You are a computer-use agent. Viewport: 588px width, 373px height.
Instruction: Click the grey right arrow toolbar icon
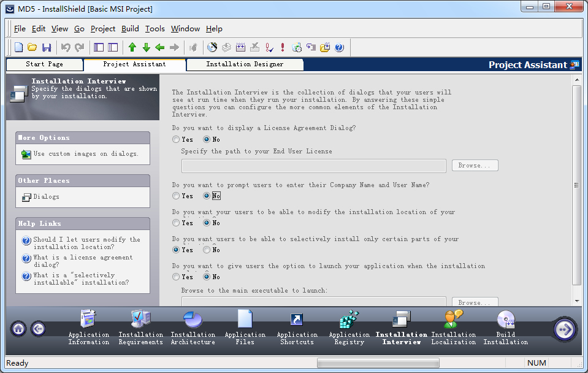pyautogui.click(x=174, y=47)
